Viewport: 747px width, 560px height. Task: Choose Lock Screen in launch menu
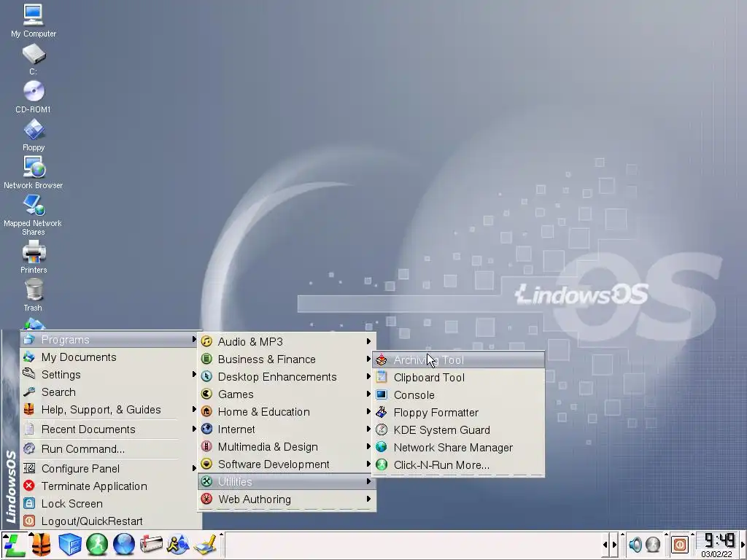pyautogui.click(x=109, y=504)
